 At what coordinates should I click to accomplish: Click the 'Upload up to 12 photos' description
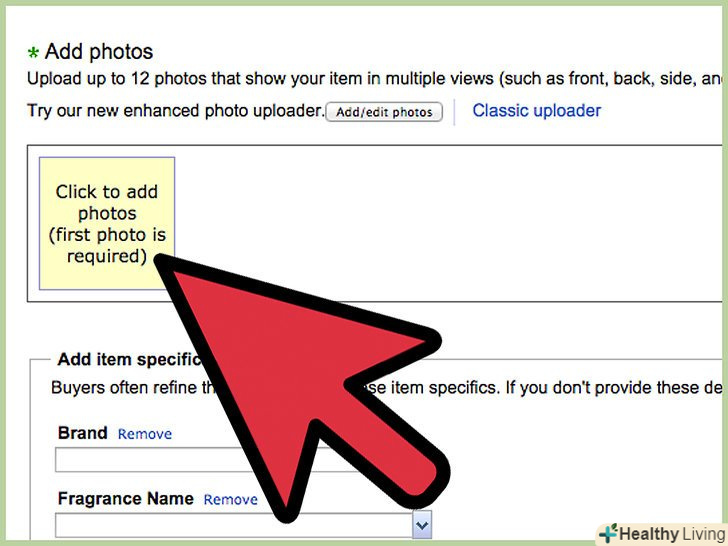click(374, 78)
